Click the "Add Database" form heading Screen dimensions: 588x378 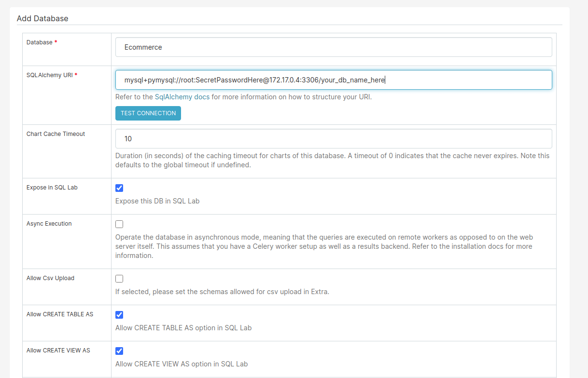click(42, 19)
